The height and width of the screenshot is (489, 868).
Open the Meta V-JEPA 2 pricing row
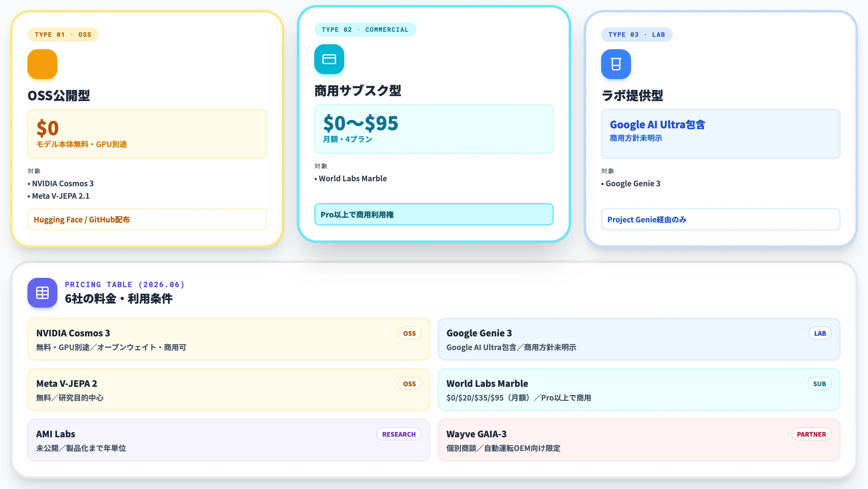pos(229,390)
